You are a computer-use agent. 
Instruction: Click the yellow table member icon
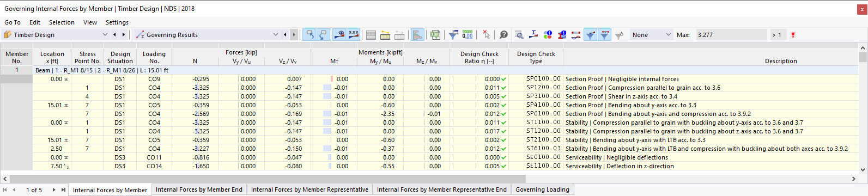385,35
